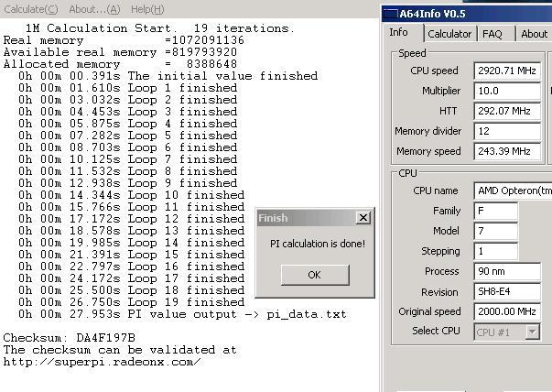Click the "Allocated memory = 8388648" line
The height and width of the screenshot is (392, 552).
coord(120,64)
